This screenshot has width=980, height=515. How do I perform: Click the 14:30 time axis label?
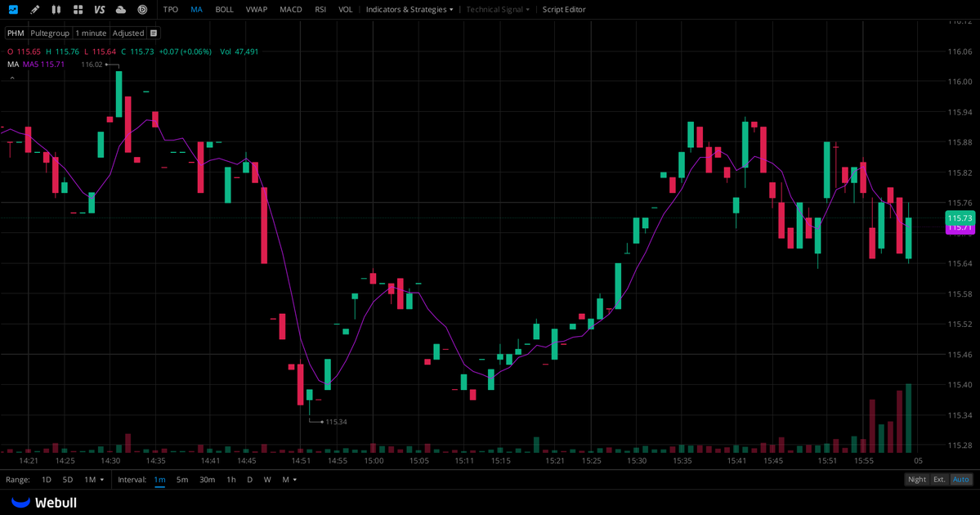tap(110, 460)
